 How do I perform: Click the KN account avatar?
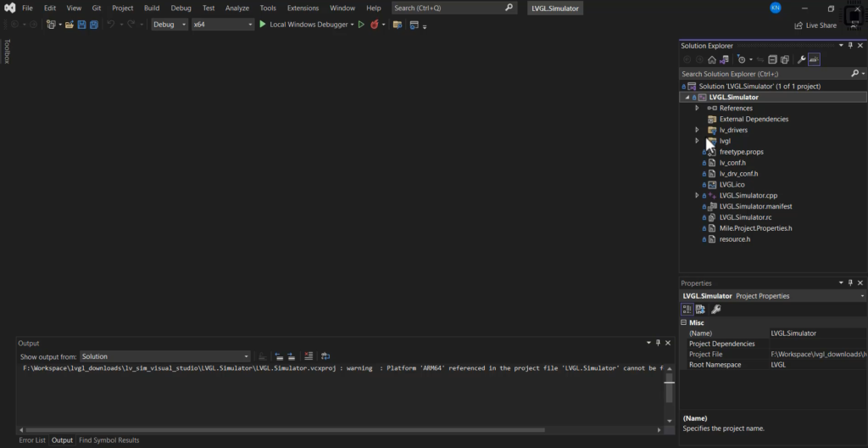pos(776,8)
